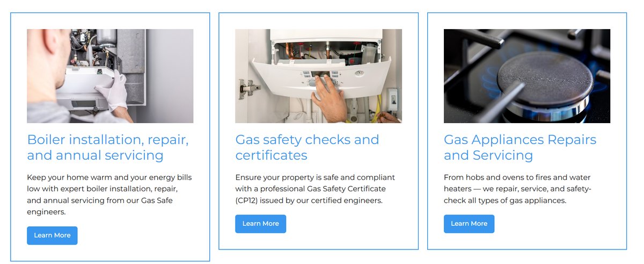644x264 pixels.
Task: Open the "Boiler installation, repair, and annual servicing" heading
Action: pos(107,147)
